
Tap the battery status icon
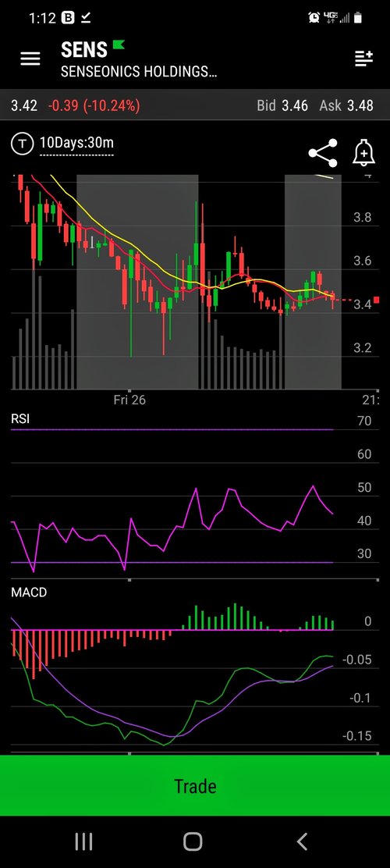[357, 18]
